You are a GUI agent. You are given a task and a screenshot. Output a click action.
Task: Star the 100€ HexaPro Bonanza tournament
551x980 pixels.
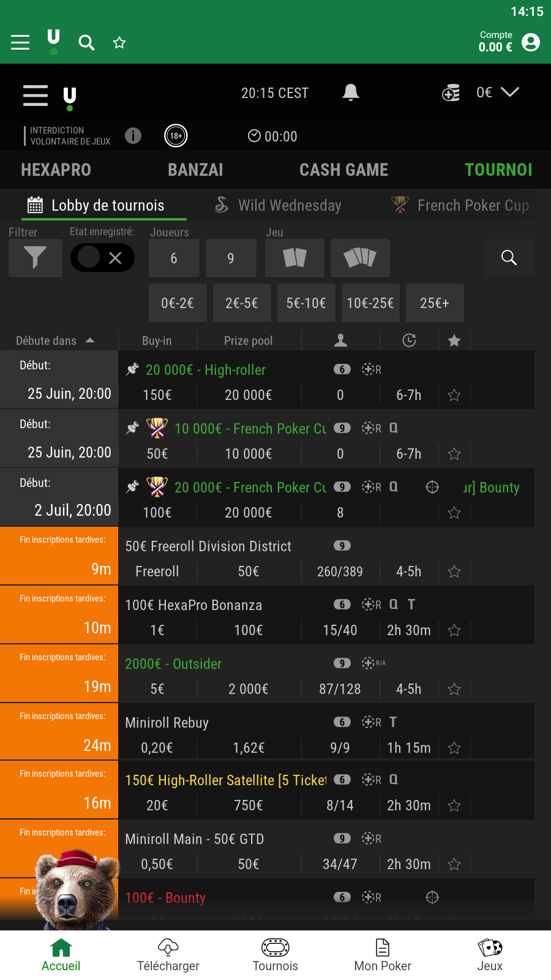(x=454, y=630)
